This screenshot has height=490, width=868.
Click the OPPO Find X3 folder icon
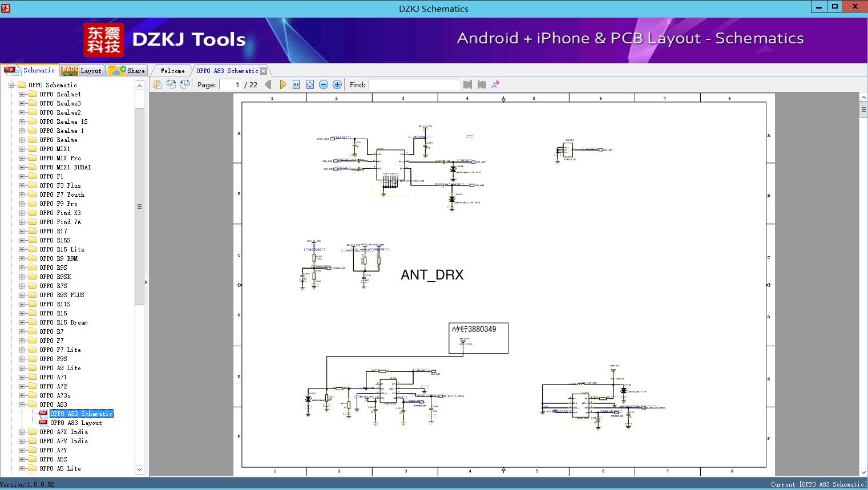(x=33, y=213)
